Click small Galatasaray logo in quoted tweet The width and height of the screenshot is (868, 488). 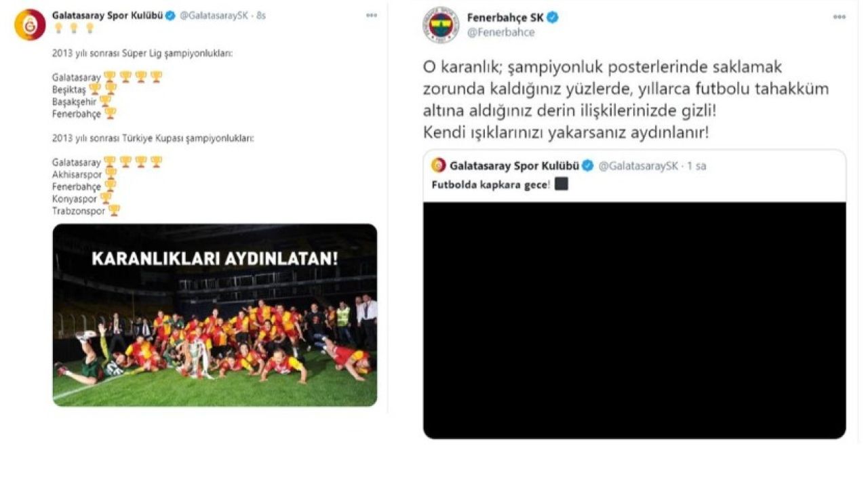[x=439, y=165]
